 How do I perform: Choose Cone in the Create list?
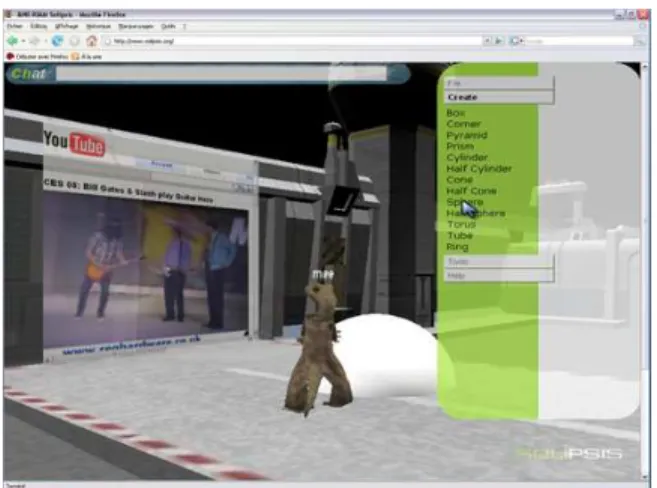click(459, 180)
